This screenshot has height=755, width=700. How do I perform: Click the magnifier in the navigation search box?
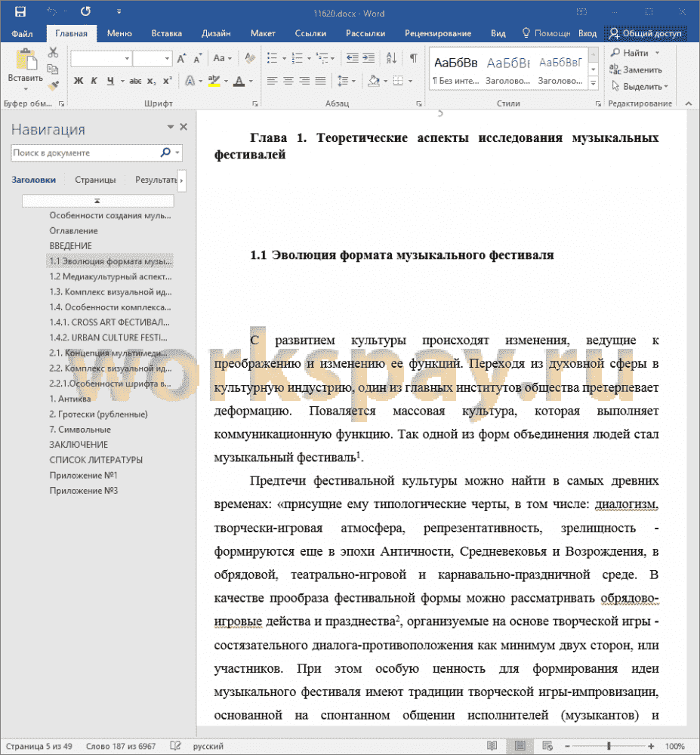coord(165,153)
